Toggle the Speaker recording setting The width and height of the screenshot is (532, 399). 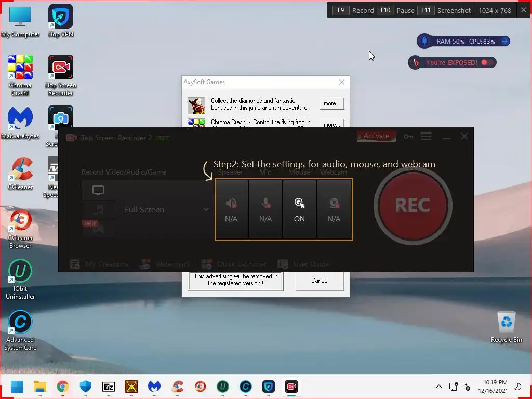(231, 209)
